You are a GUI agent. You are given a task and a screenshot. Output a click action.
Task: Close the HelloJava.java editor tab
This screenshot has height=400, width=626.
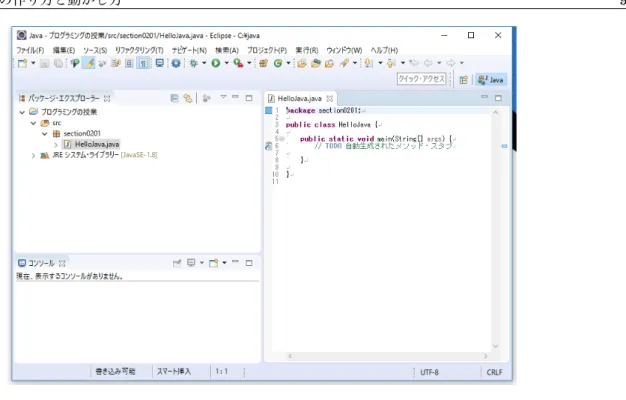pyautogui.click(x=329, y=98)
